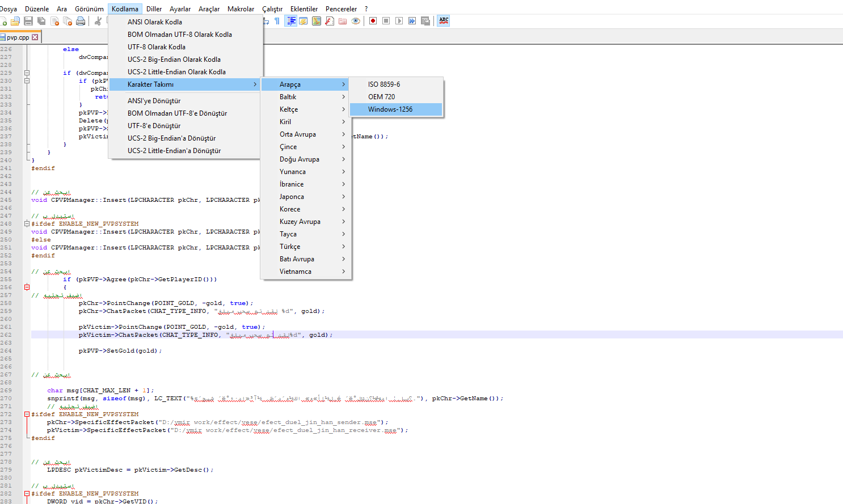Open the Türkçe character set submenu
The image size is (843, 504).
305,247
